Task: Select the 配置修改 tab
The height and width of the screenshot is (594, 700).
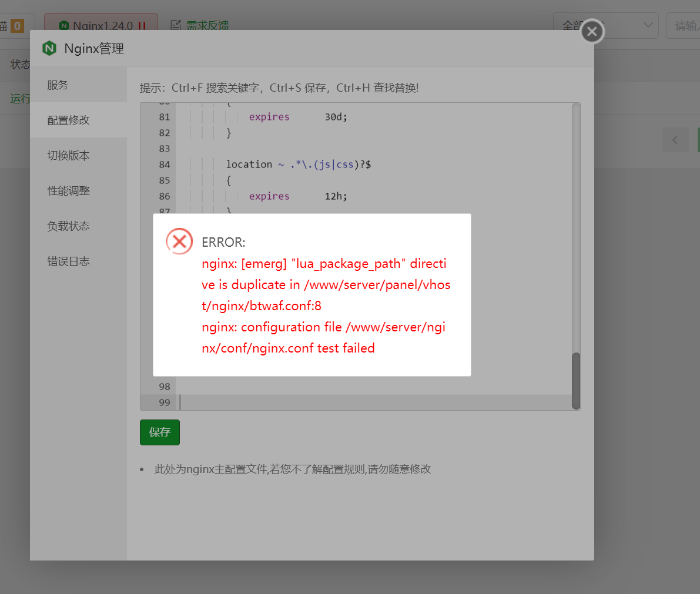Action: pyautogui.click(x=79, y=120)
